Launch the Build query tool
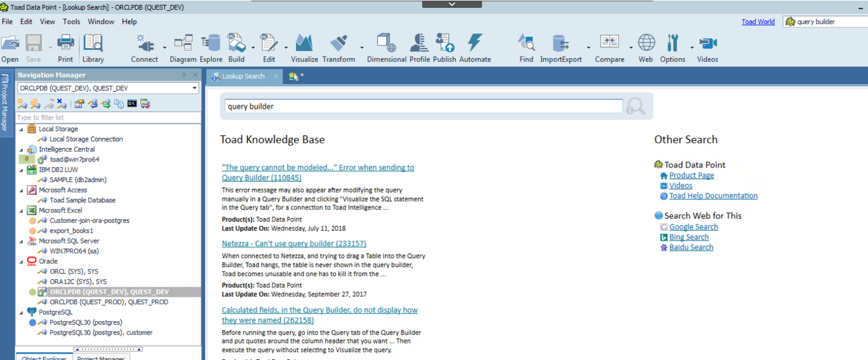Image resolution: width=868 pixels, height=360 pixels. tap(236, 44)
